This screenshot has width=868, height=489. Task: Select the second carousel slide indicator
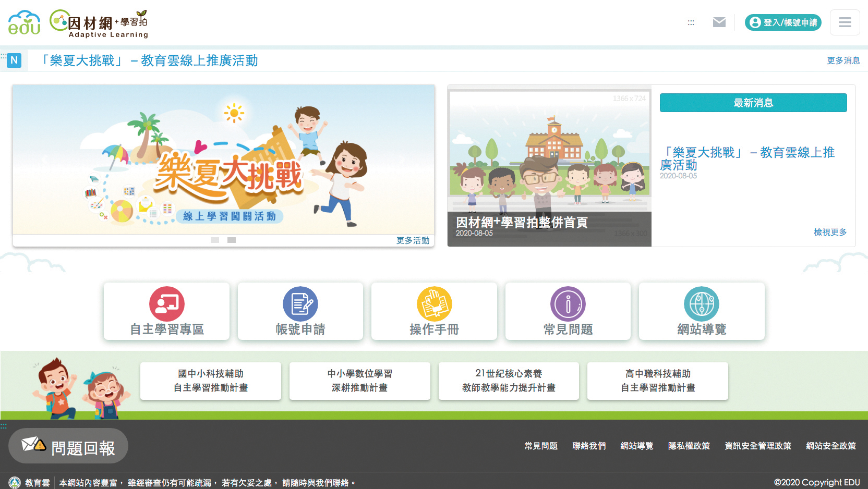232,240
